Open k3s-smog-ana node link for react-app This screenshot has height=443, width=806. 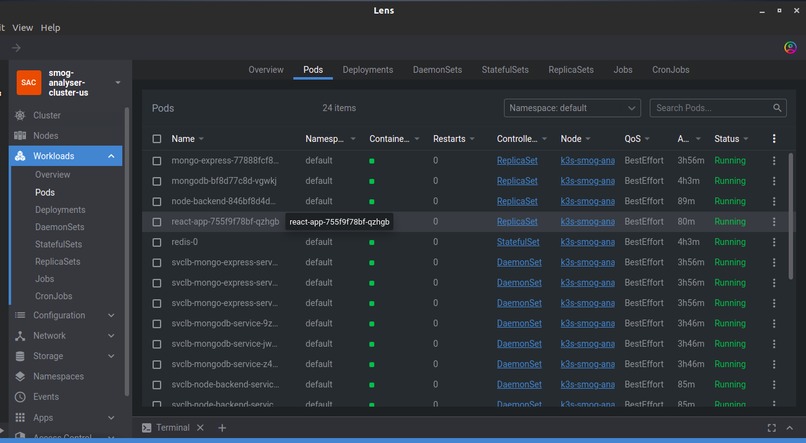click(588, 222)
